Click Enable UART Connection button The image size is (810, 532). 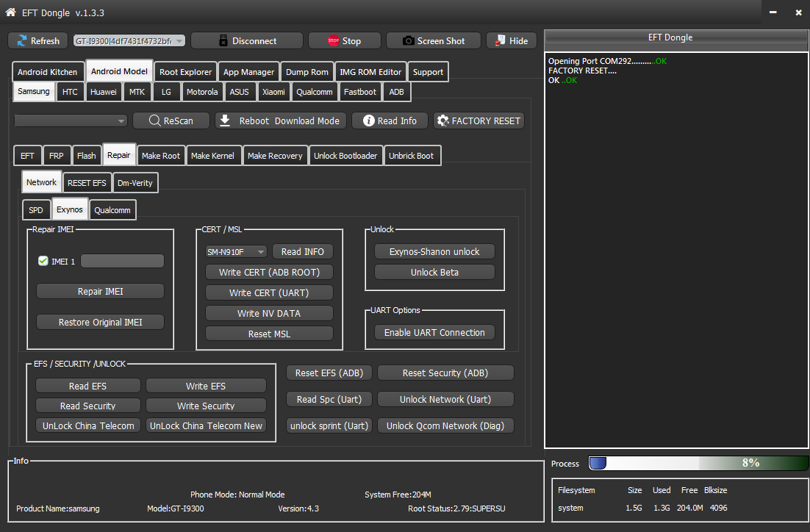click(434, 333)
